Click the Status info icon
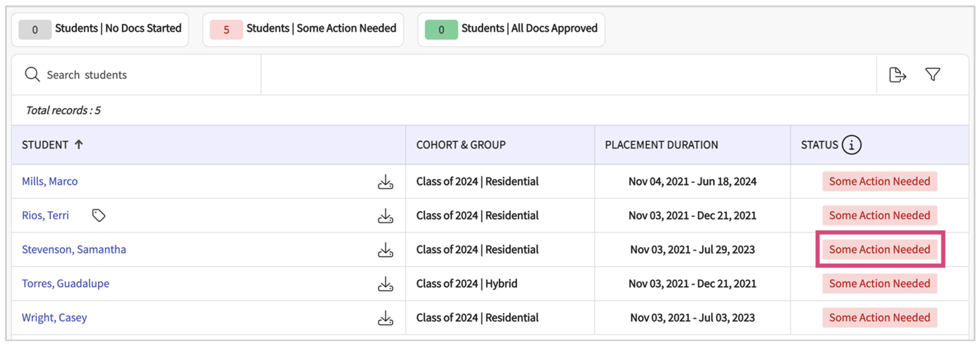The image size is (980, 346). click(x=851, y=145)
